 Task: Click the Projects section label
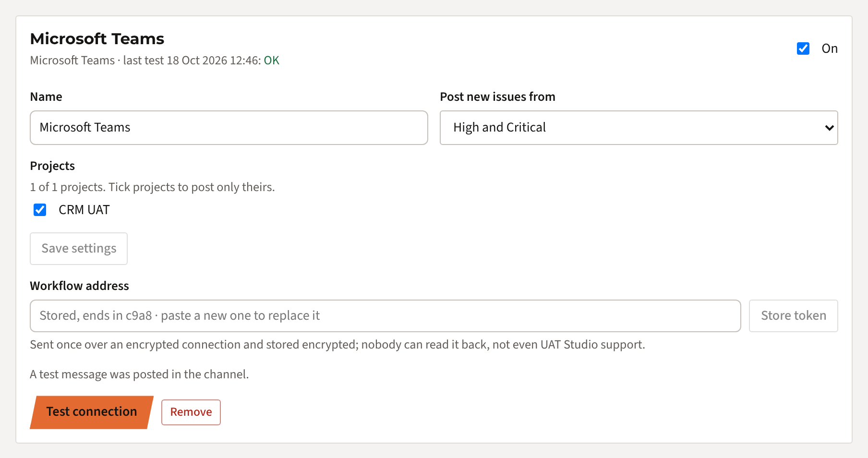click(53, 166)
